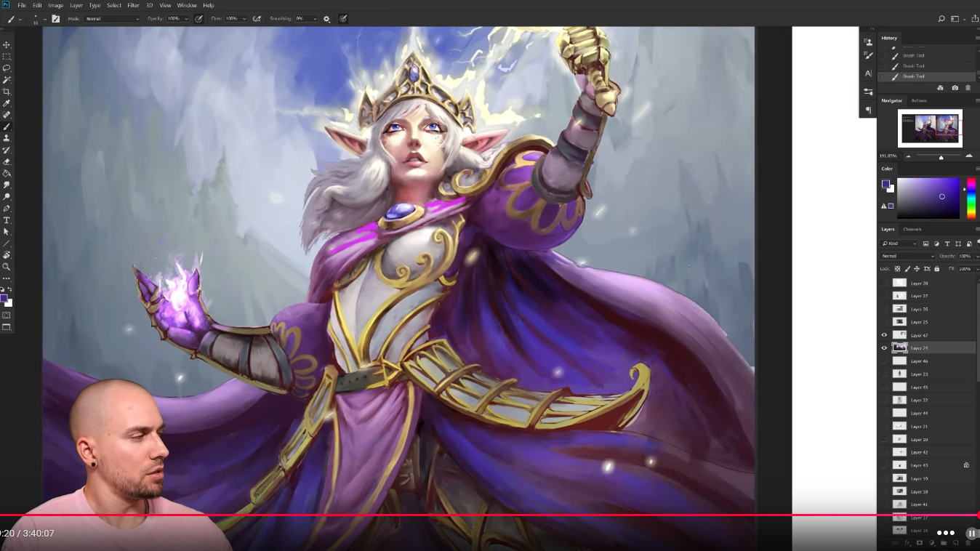Toggle pressure for opacity button

click(x=198, y=19)
